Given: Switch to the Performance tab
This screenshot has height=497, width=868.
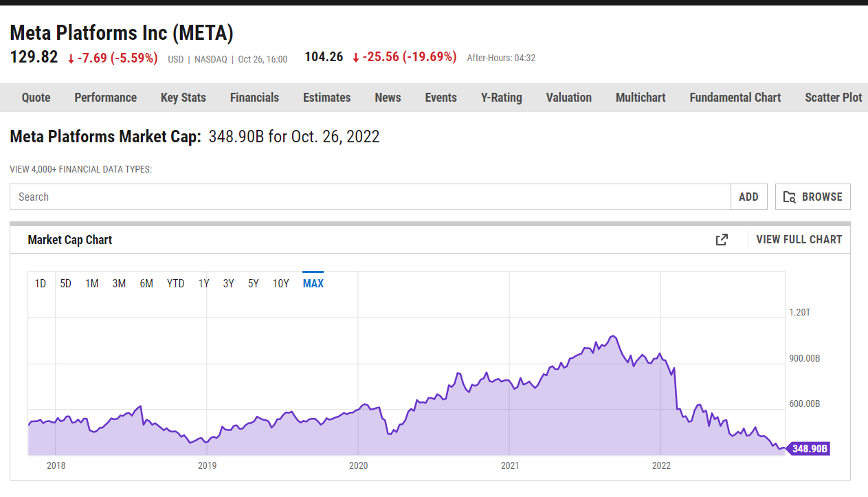Looking at the screenshot, I should click(x=105, y=98).
